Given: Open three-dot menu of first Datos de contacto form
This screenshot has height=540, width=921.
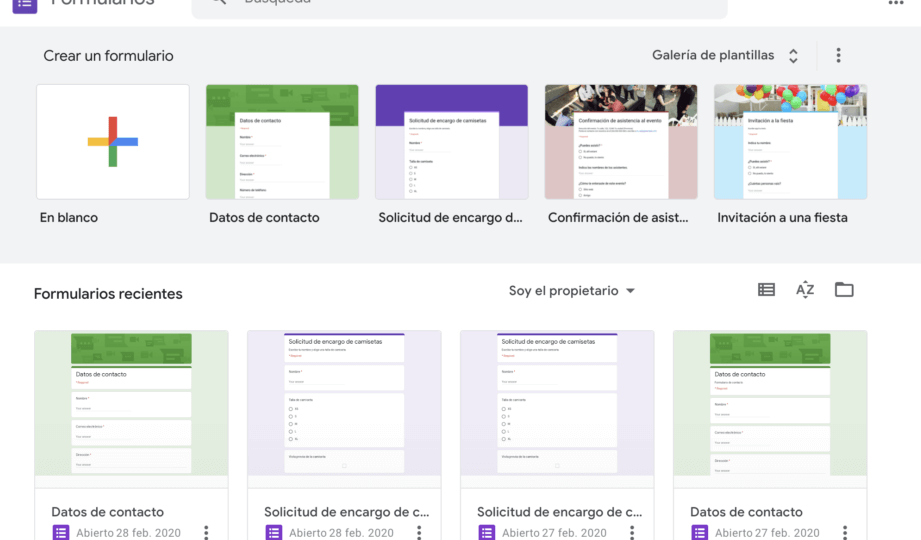Looking at the screenshot, I should pyautogui.click(x=206, y=532).
